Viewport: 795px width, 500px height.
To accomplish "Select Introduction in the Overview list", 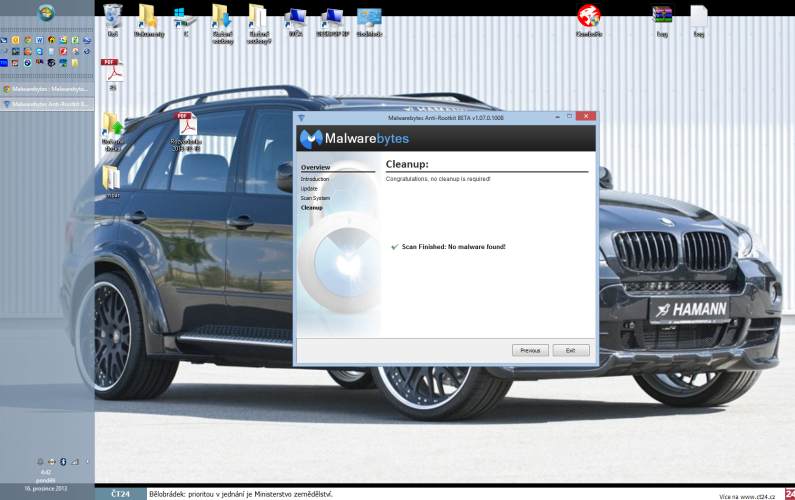I will [x=315, y=179].
